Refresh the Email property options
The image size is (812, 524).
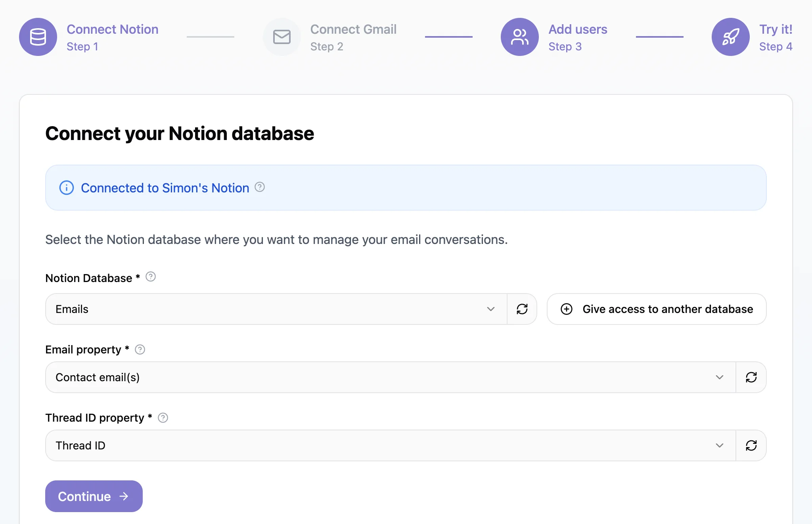pyautogui.click(x=751, y=377)
